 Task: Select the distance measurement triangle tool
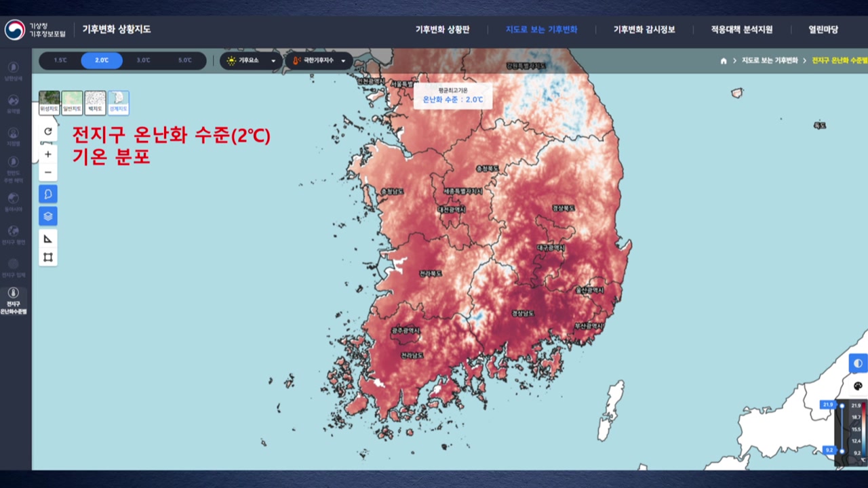coord(48,239)
